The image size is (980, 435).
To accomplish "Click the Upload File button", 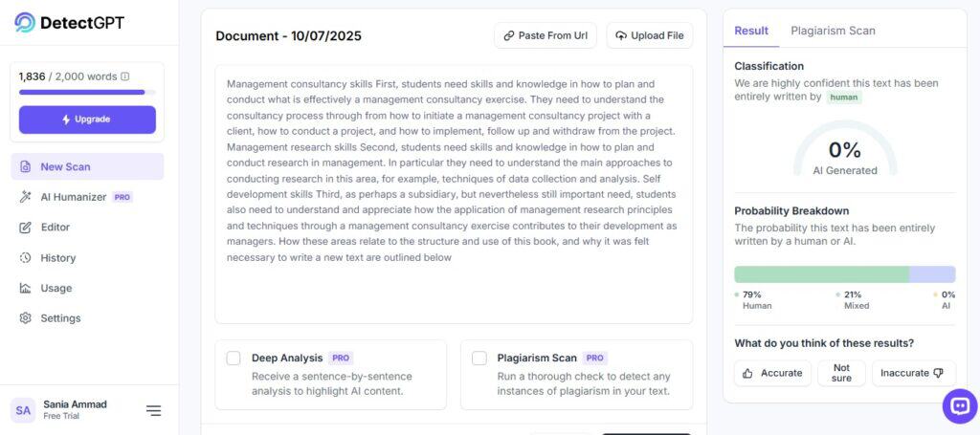I will [650, 35].
